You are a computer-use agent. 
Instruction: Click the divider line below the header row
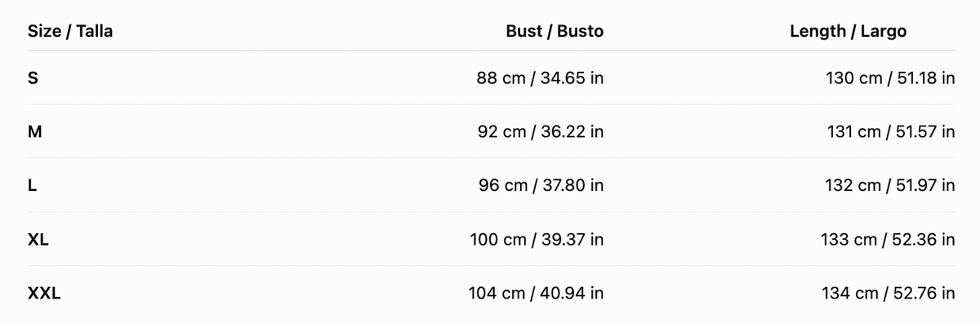click(492, 51)
